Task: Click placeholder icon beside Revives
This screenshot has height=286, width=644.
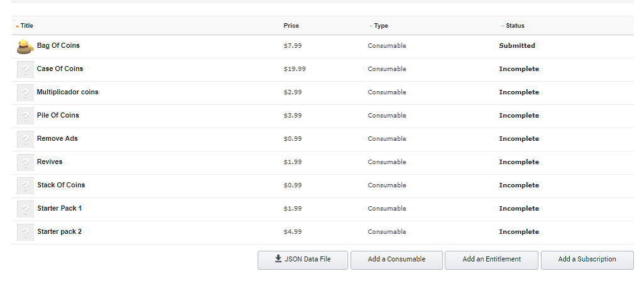Action: (x=25, y=163)
